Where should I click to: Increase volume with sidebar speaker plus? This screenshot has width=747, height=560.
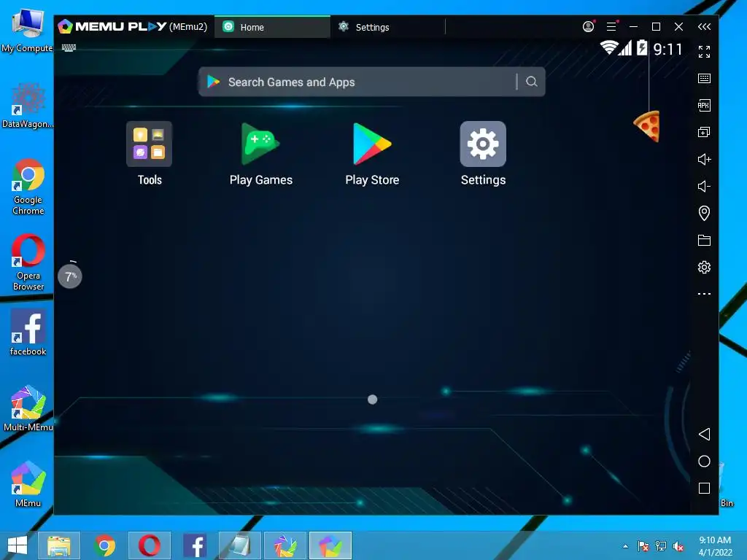[704, 159]
